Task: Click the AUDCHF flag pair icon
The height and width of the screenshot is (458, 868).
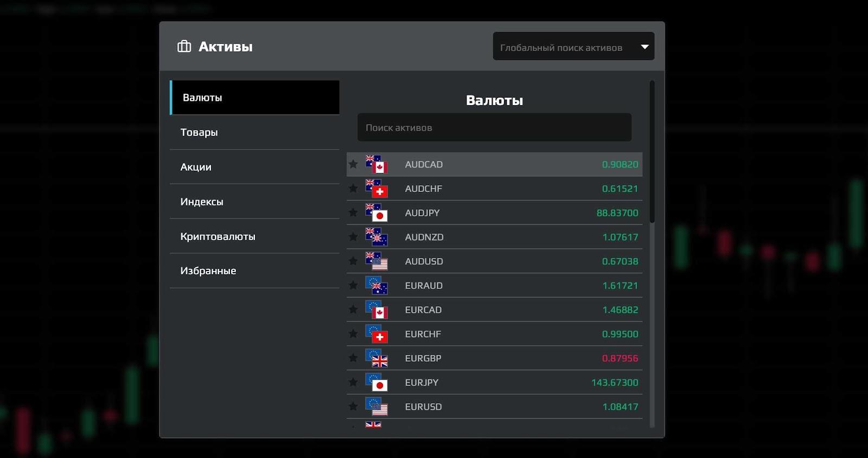Action: pos(376,189)
